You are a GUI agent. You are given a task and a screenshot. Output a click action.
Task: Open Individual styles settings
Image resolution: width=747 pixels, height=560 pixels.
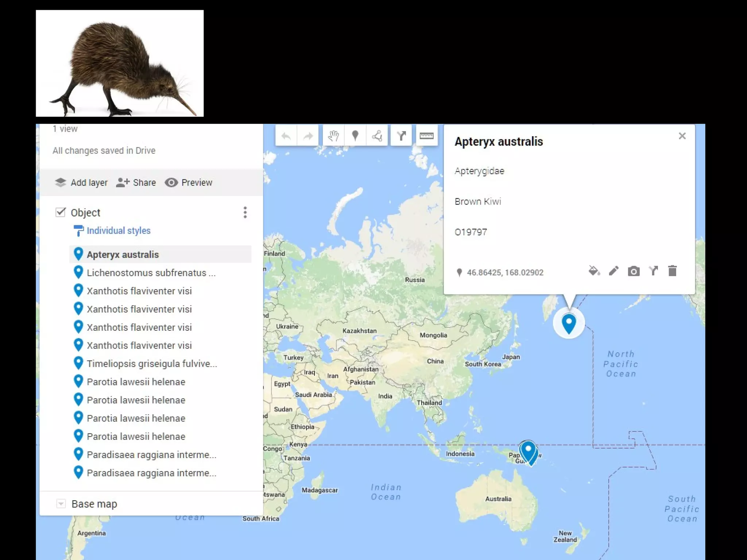(118, 230)
